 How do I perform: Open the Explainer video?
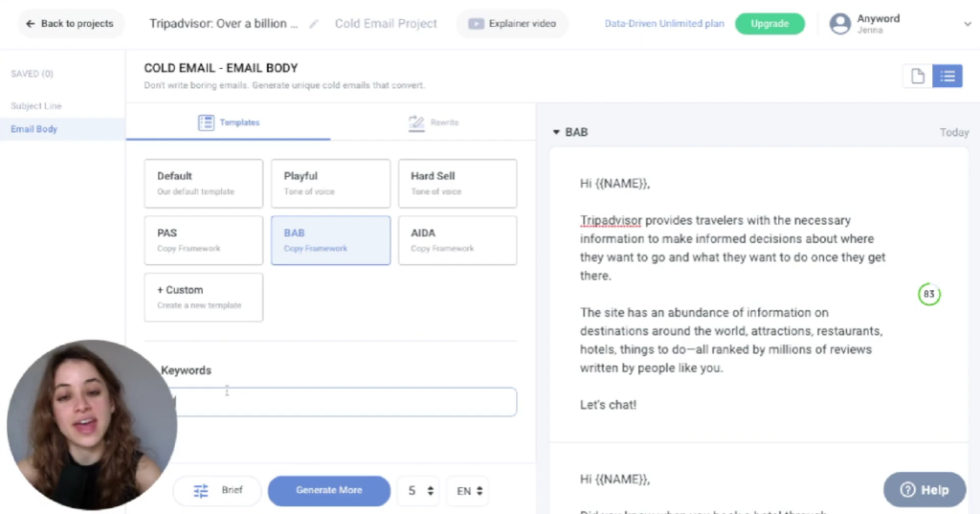click(x=512, y=24)
